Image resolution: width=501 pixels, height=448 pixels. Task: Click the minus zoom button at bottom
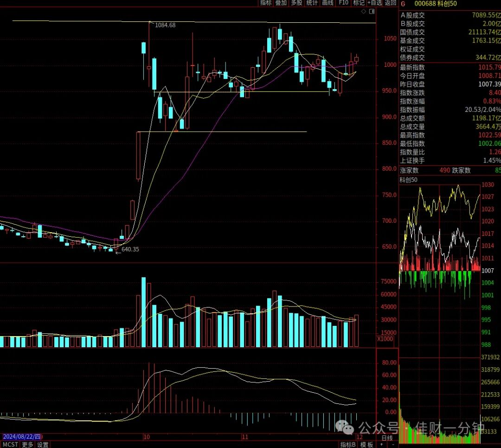pyautogui.click(x=393, y=444)
